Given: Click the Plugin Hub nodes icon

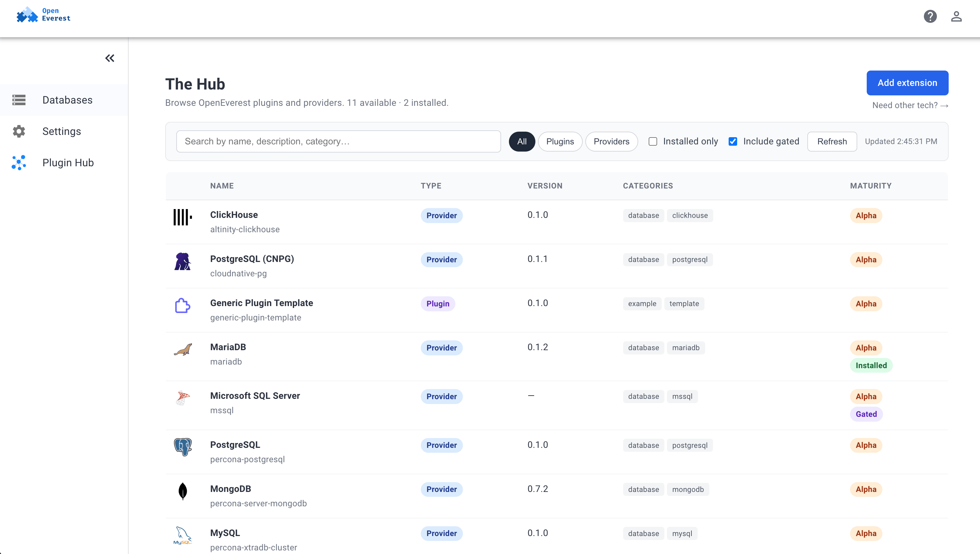Looking at the screenshot, I should click(19, 163).
